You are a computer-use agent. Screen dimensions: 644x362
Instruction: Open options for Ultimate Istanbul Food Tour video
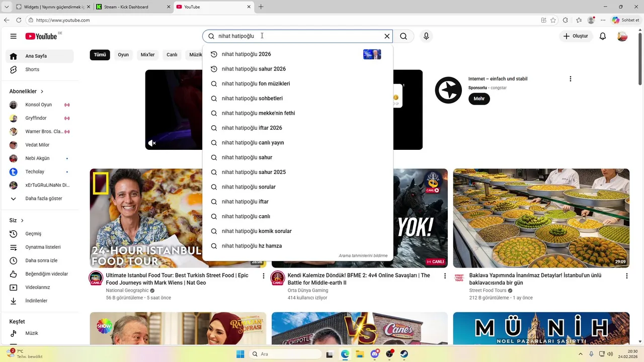click(x=263, y=276)
